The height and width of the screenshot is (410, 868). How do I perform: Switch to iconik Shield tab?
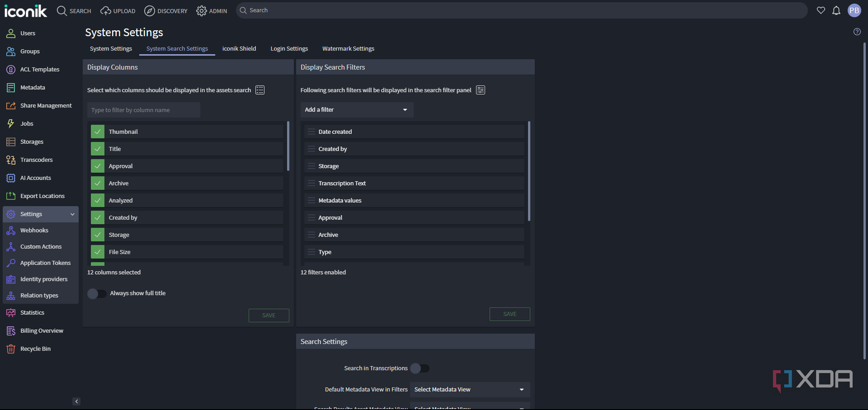tap(239, 49)
